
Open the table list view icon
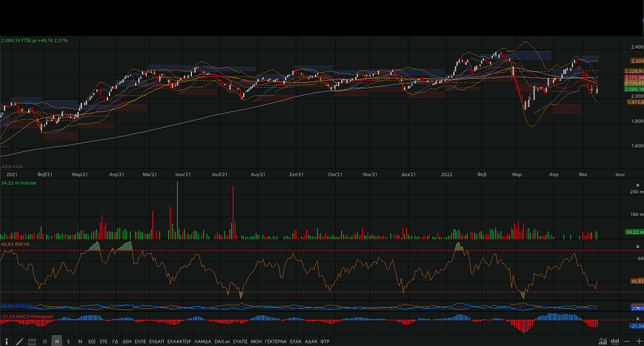[x=32, y=342]
